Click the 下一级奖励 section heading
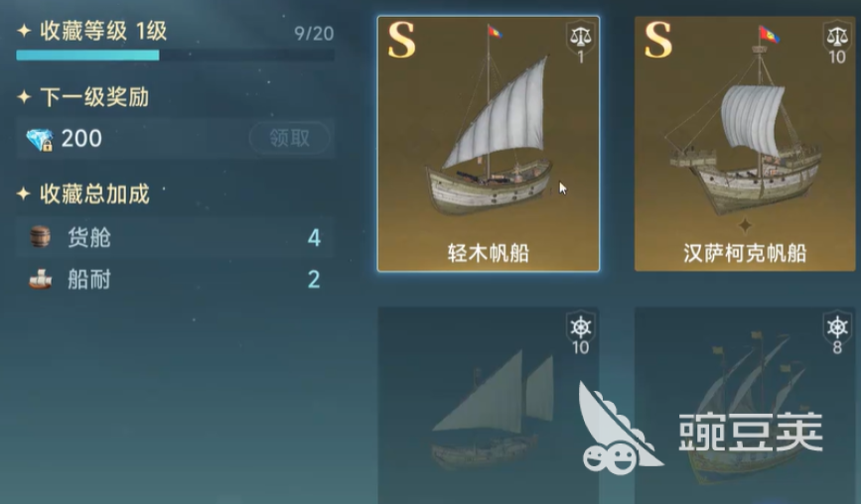Screen dimensions: 861x504 coord(94,97)
